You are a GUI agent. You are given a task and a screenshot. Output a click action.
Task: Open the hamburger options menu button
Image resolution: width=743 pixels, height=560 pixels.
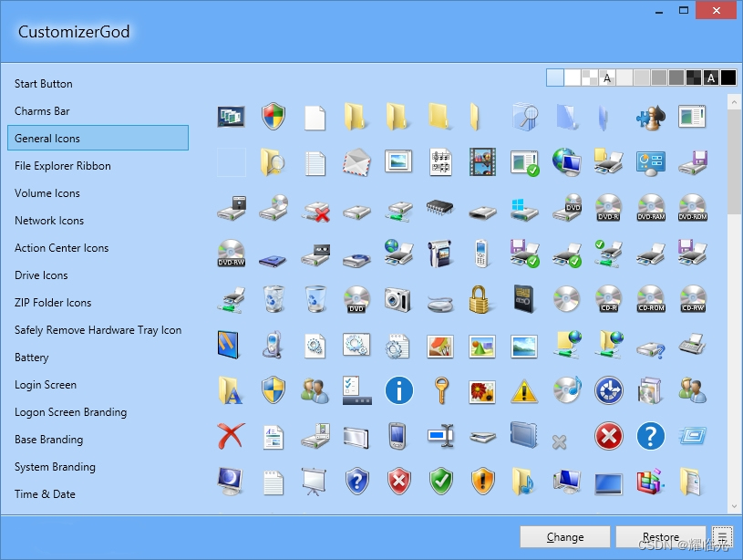point(722,537)
